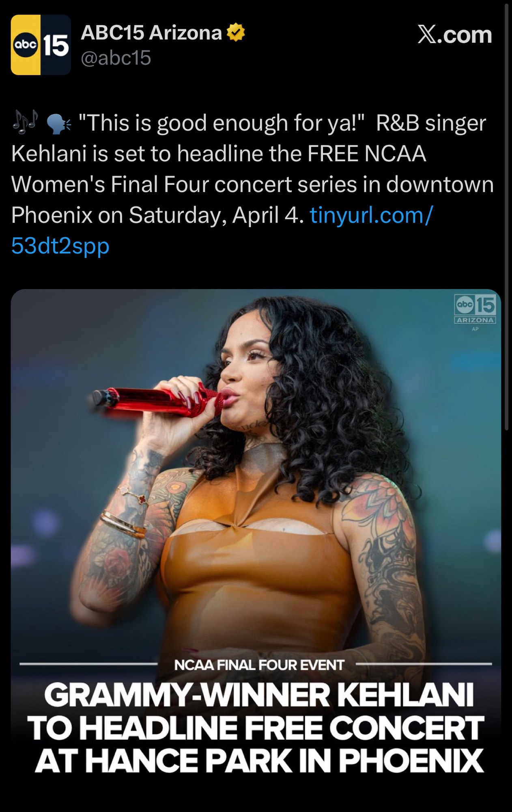This screenshot has width=512, height=812.
Task: Click the "Saturday, April 4" text
Action: coord(216,215)
